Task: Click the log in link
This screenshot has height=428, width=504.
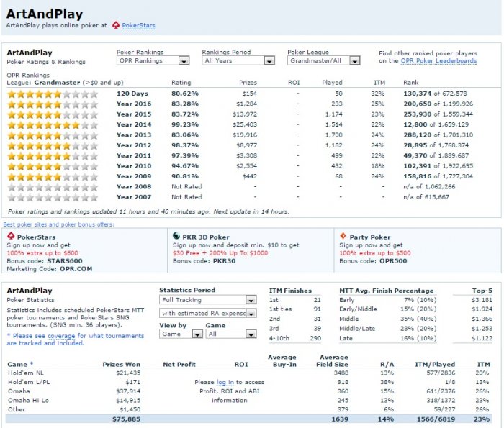Action: pos(224,382)
